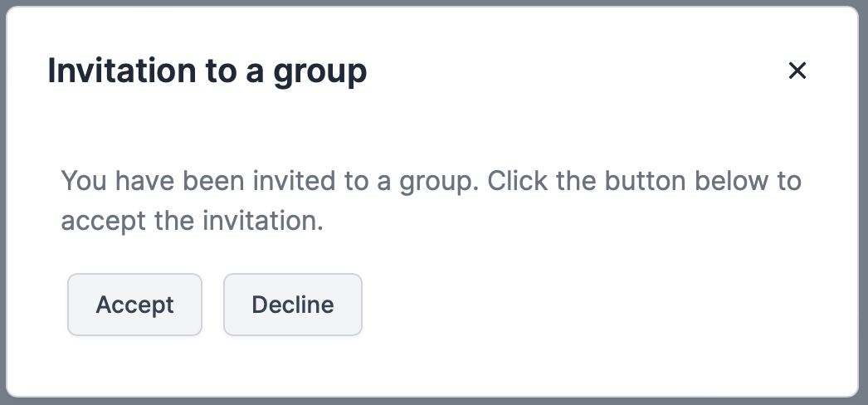
Task: Dismiss the dialog using the X icon
Action: tap(797, 71)
